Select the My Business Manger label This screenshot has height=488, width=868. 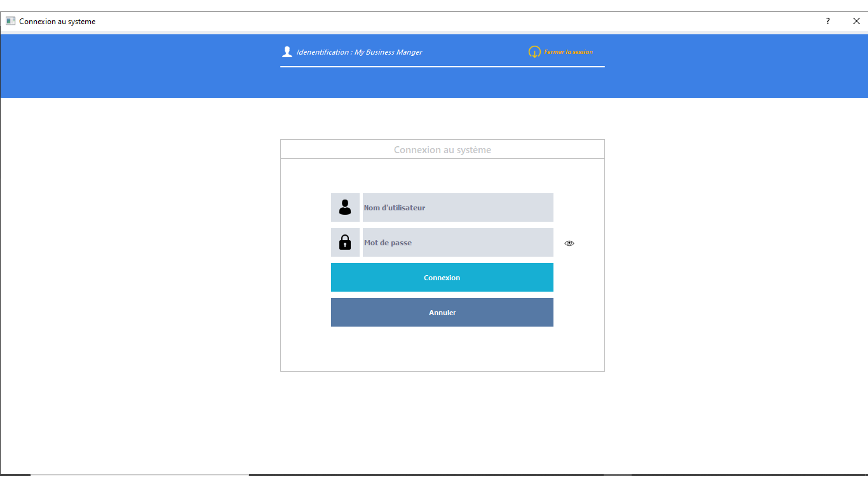tap(390, 51)
